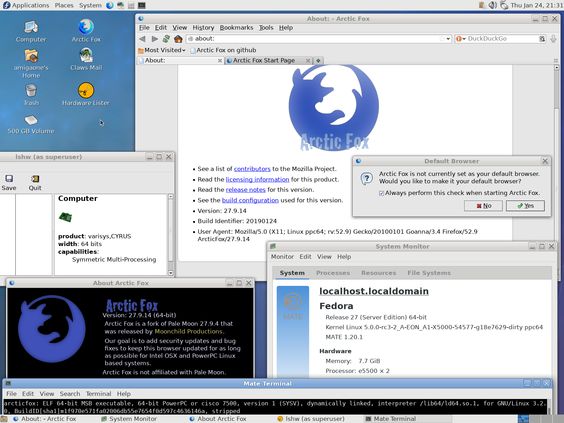Open the Most Visited bookmarks dropdown
The image size is (564, 423).
click(162, 50)
